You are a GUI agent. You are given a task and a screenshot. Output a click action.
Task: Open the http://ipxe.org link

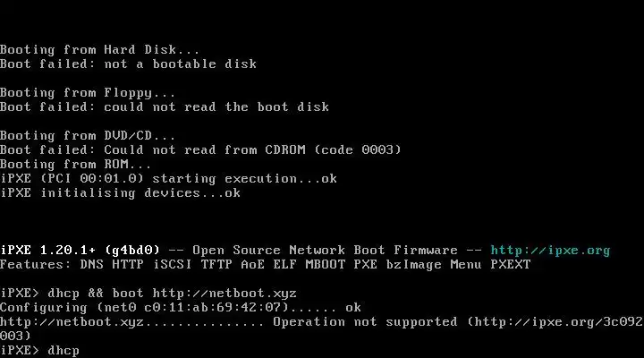point(550,251)
